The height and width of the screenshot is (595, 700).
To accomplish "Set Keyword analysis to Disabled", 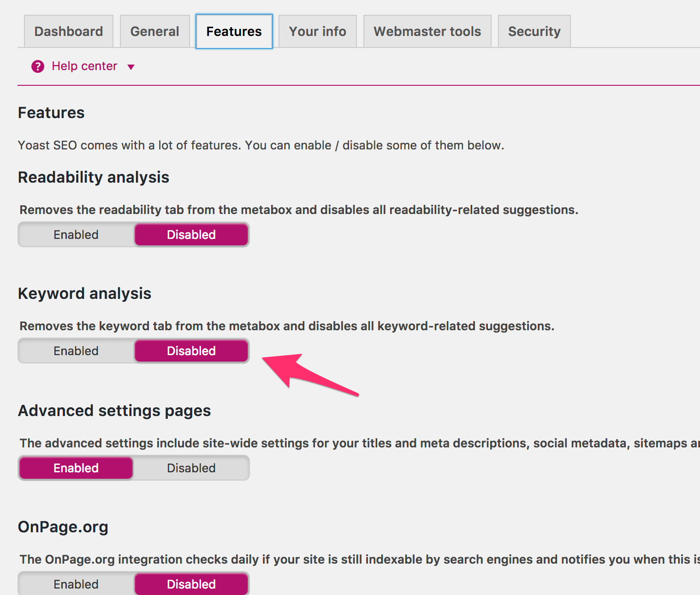I will point(191,351).
